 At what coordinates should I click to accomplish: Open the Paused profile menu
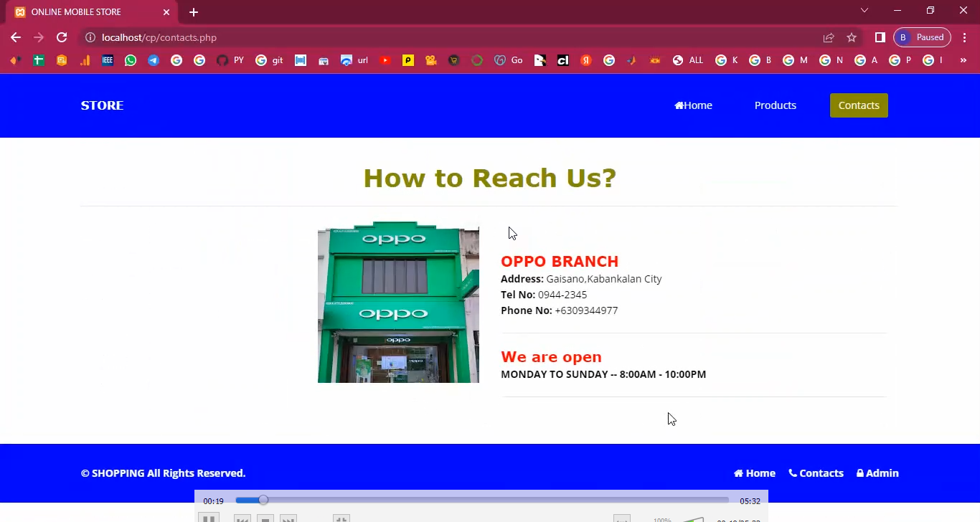click(x=922, y=37)
